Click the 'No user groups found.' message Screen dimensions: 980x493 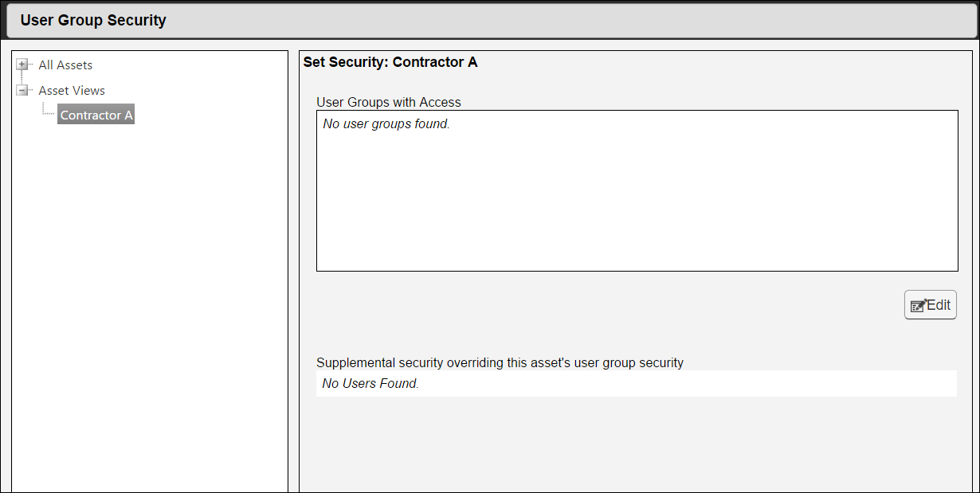tap(386, 124)
